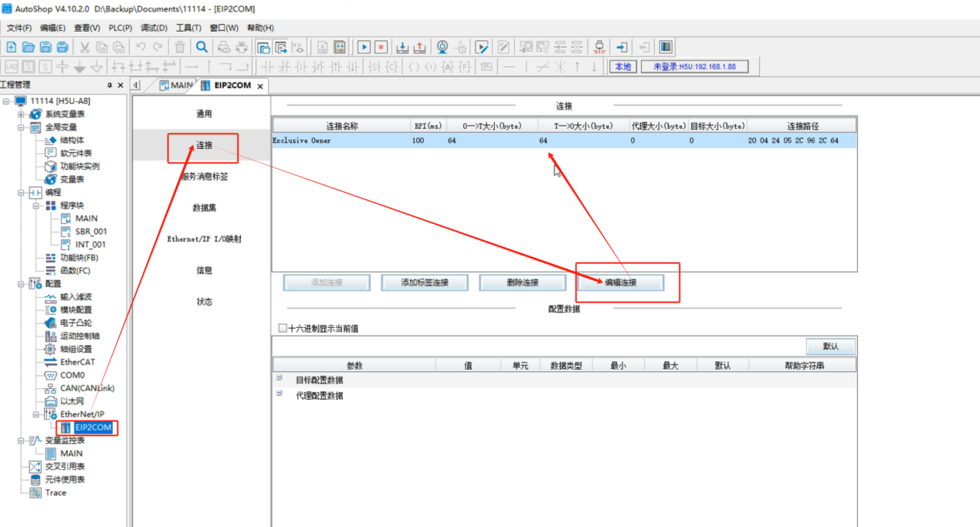Click the 添加标签连接 button
This screenshot has width=980, height=527.
(424, 282)
